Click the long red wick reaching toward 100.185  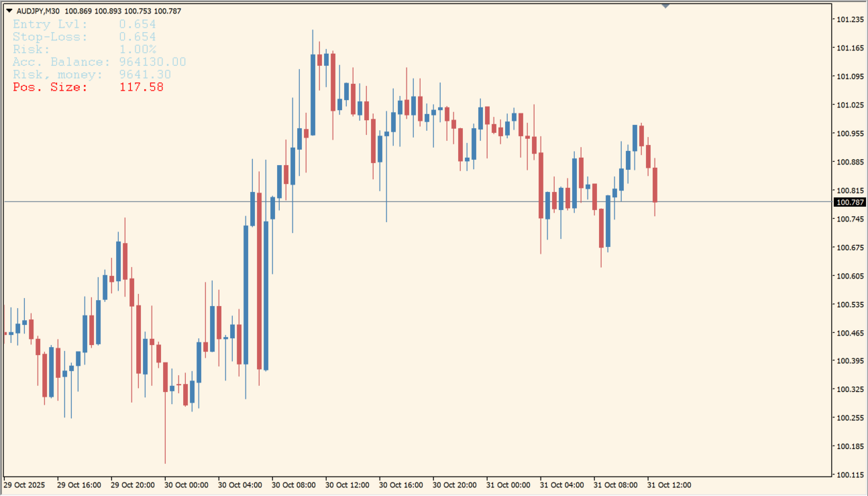[x=165, y=436]
